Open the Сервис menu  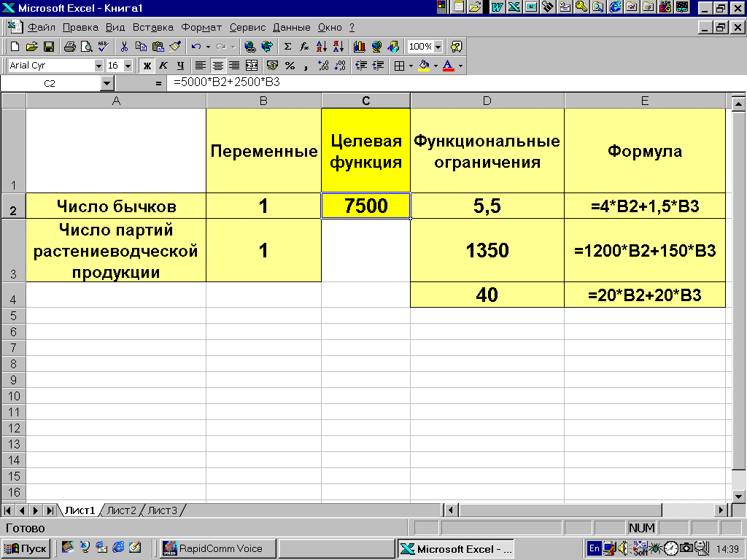click(x=247, y=28)
